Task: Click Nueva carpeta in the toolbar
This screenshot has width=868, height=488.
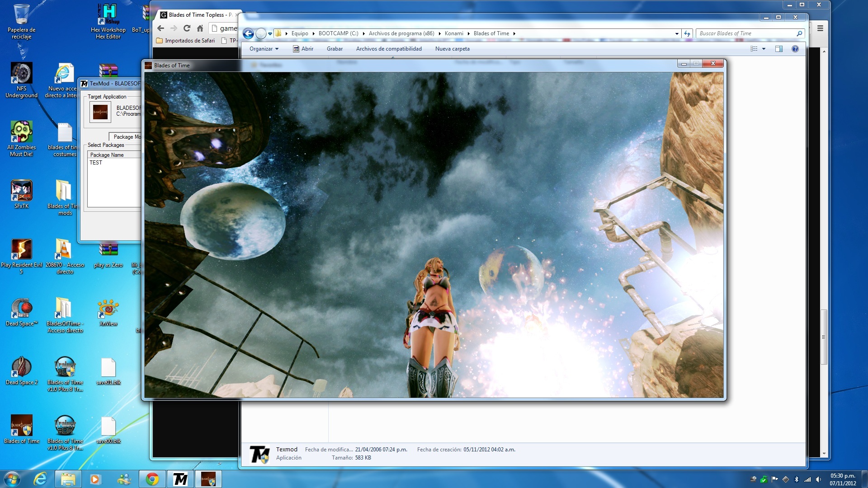Action: pyautogui.click(x=452, y=49)
